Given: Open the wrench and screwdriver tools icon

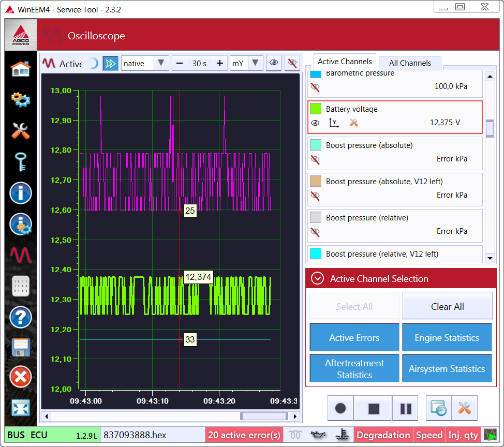Looking at the screenshot, I should coord(21,130).
